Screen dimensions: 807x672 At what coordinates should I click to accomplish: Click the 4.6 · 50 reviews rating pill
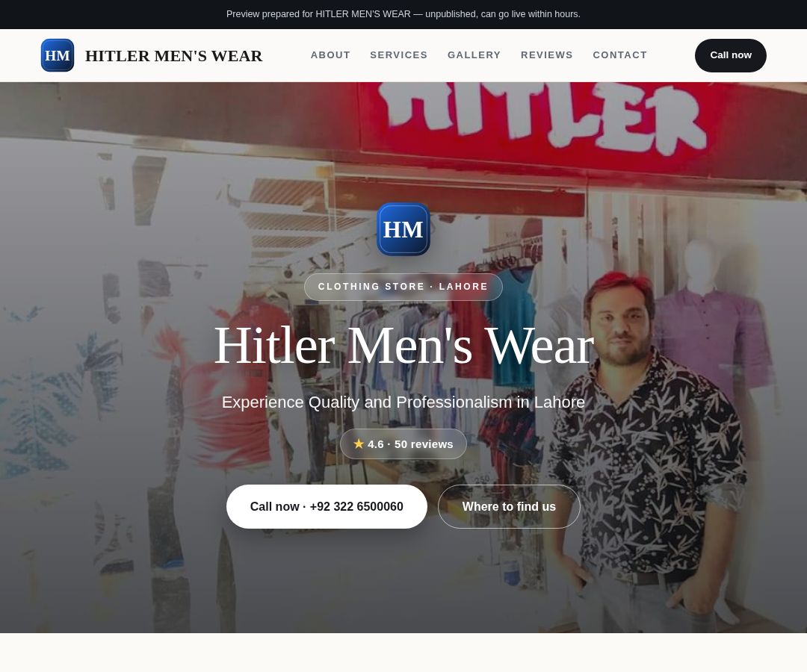403,444
